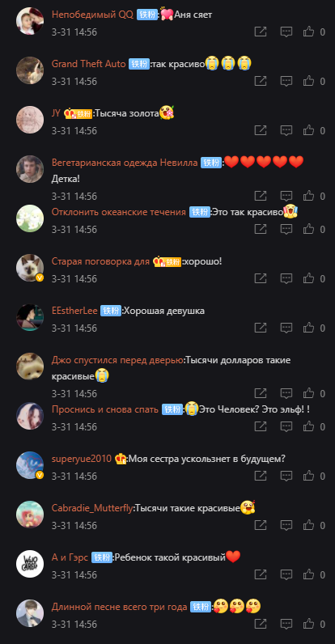Like the comment by Непобедимый QQ
Viewport: 335px width, 644px height.
(x=309, y=32)
